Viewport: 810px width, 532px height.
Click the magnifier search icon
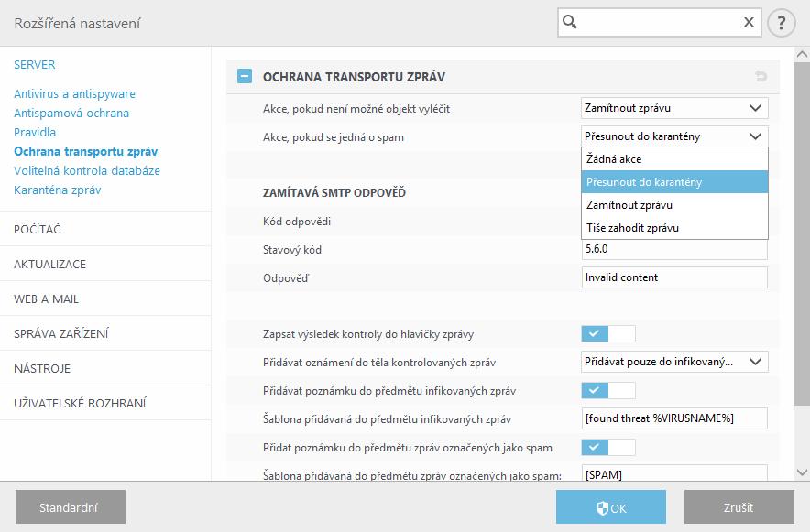[569, 22]
